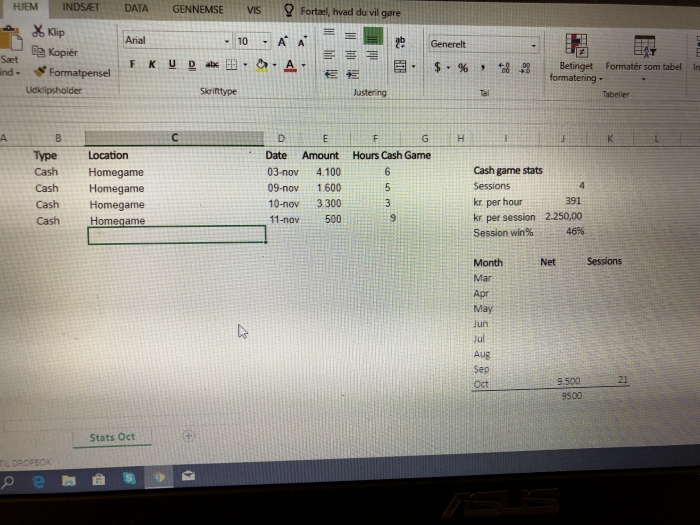Toggle italic K formatting

tap(152, 64)
